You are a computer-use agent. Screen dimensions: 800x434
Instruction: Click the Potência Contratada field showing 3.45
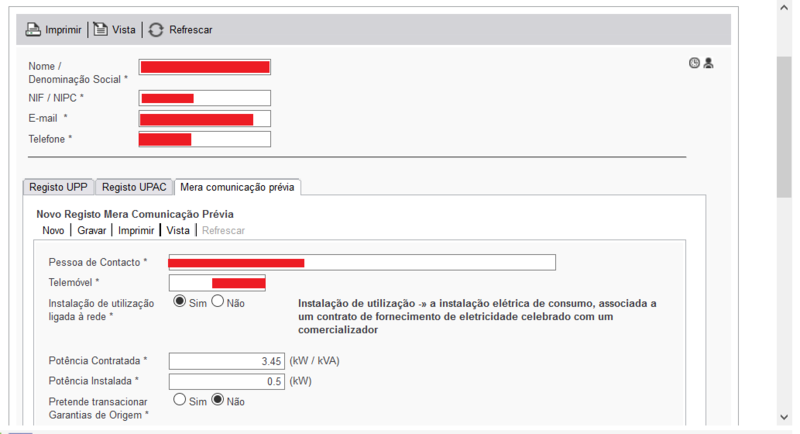(227, 361)
